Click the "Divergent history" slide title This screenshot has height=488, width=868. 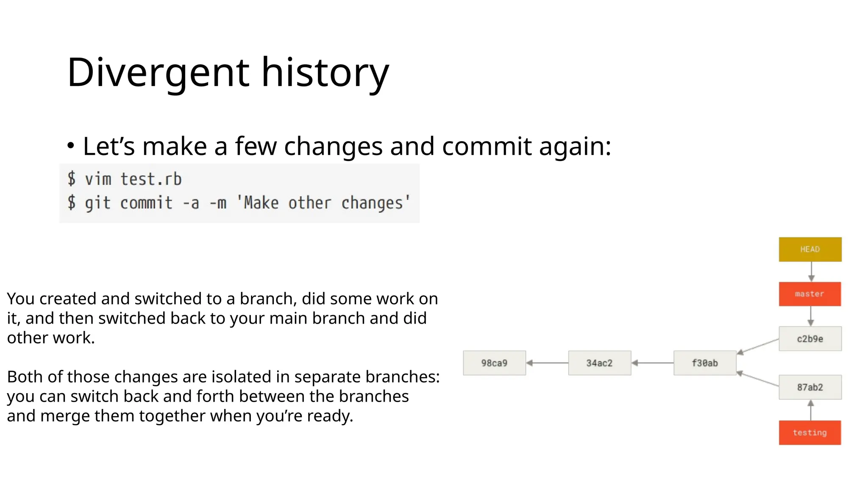[228, 72]
